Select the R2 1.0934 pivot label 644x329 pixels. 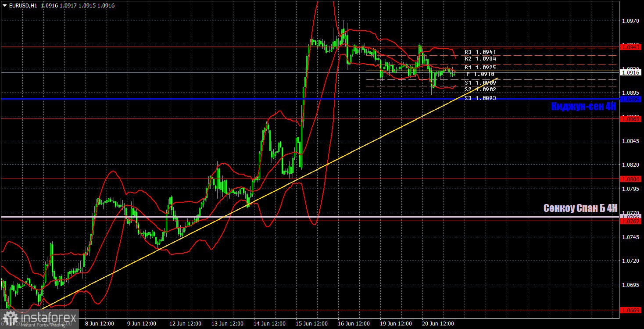(x=480, y=58)
